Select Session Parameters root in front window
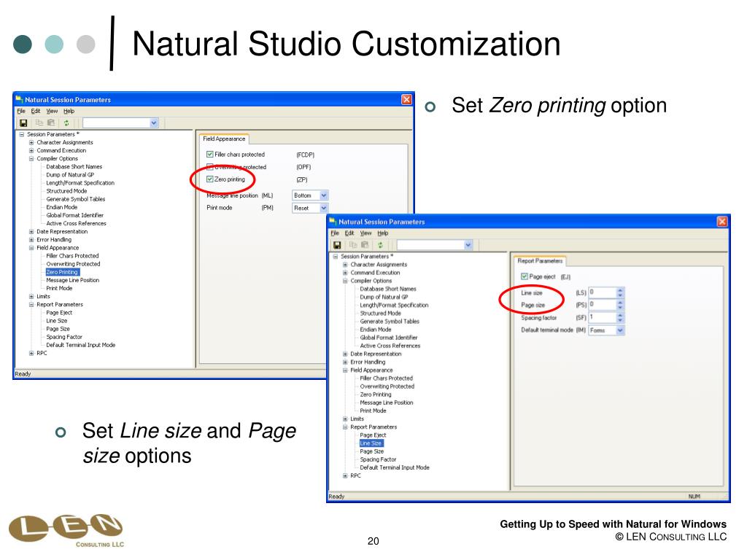This screenshot has height=560, width=747. pyautogui.click(x=366, y=256)
